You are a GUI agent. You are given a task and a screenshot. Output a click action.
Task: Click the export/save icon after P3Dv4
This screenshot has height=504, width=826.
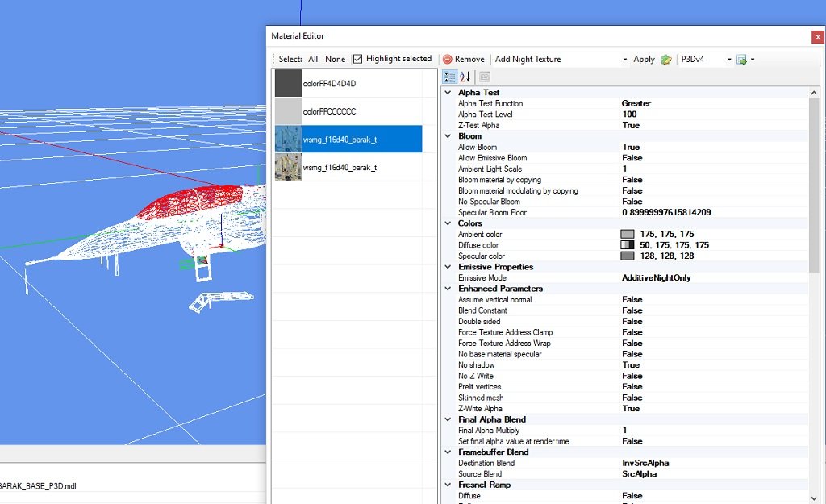point(741,59)
